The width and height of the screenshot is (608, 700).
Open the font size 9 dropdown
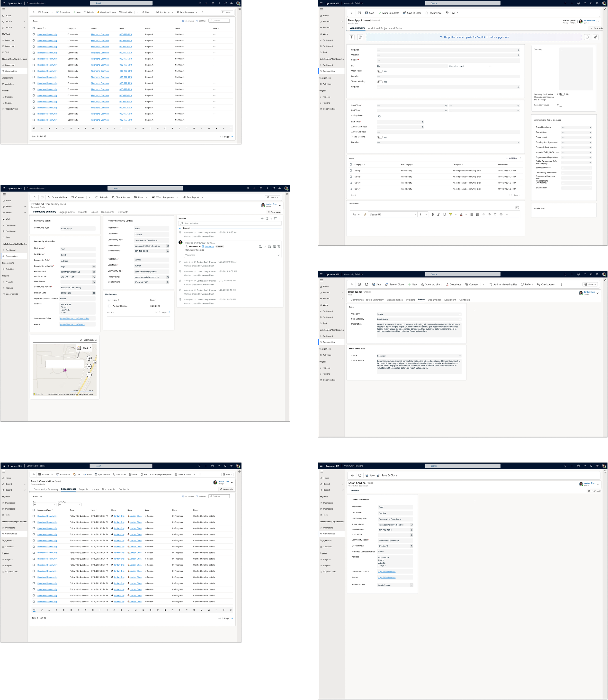point(423,214)
